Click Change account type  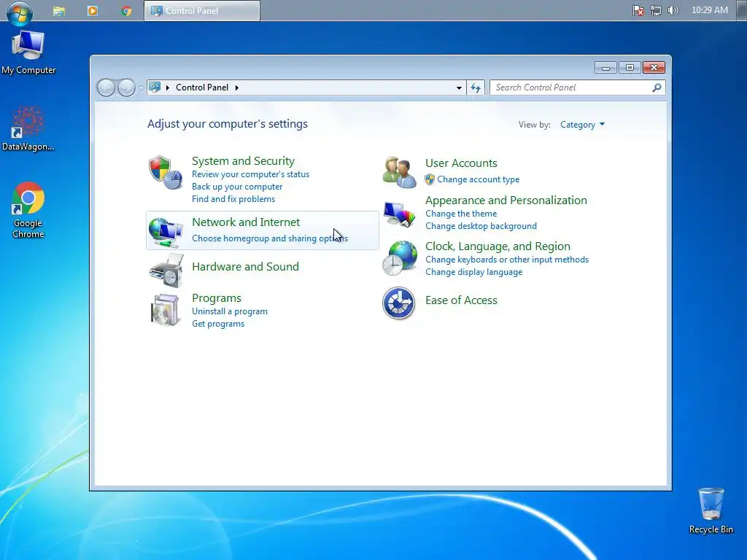pyautogui.click(x=479, y=179)
